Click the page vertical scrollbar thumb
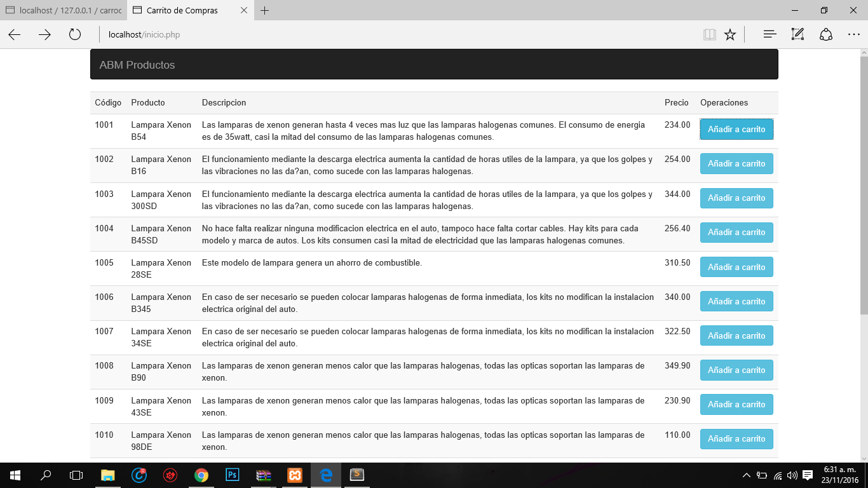 click(x=864, y=184)
